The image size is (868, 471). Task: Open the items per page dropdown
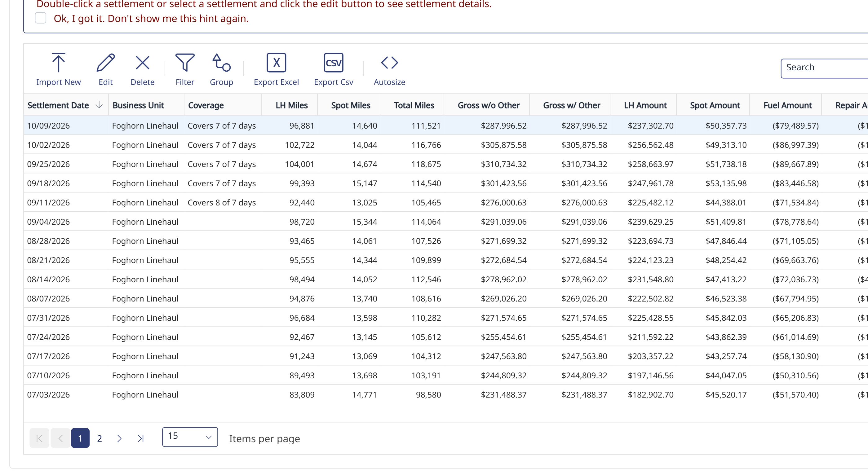tap(190, 437)
